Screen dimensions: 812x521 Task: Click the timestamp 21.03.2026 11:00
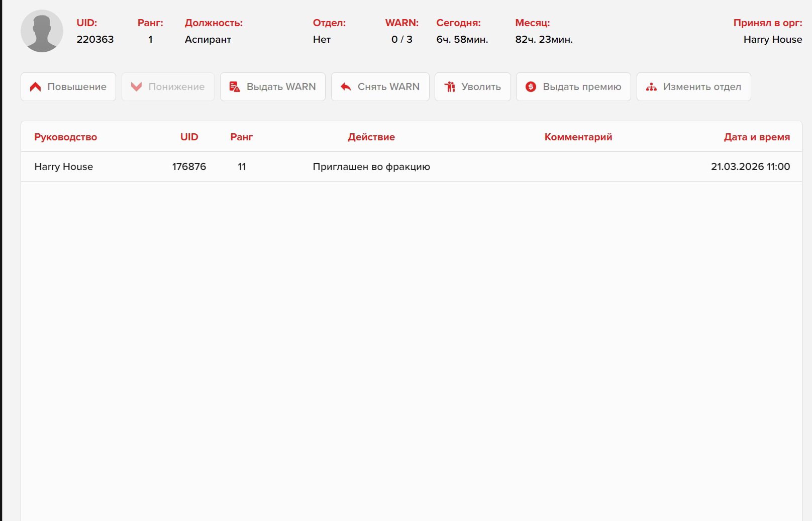click(751, 166)
